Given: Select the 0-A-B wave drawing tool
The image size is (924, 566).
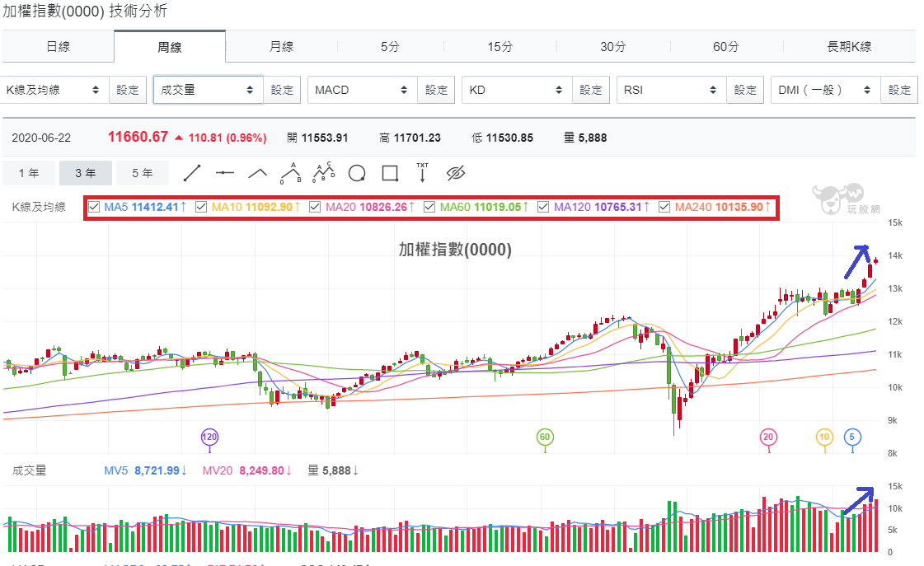Looking at the screenshot, I should coord(290,173).
